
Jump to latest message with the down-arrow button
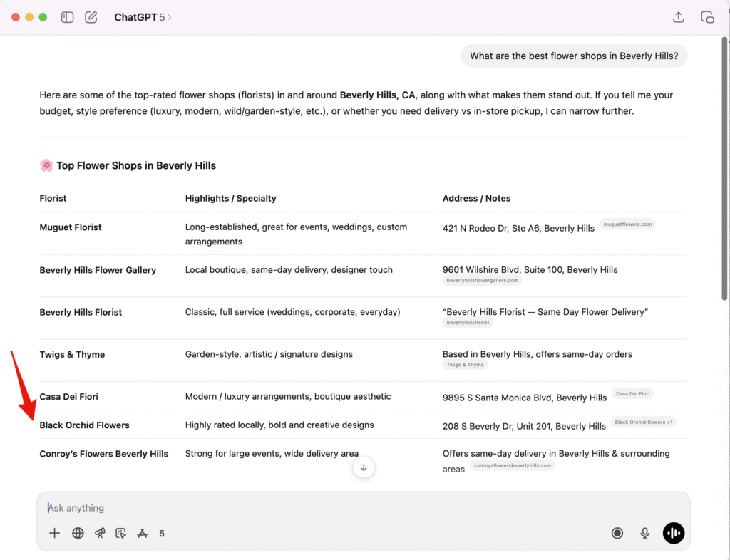(364, 467)
